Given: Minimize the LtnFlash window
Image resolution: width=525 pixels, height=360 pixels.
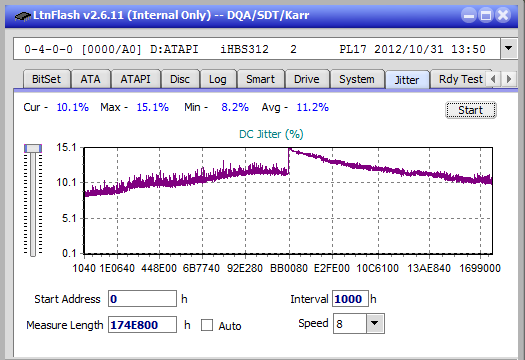Looking at the screenshot, I should pos(469,15).
